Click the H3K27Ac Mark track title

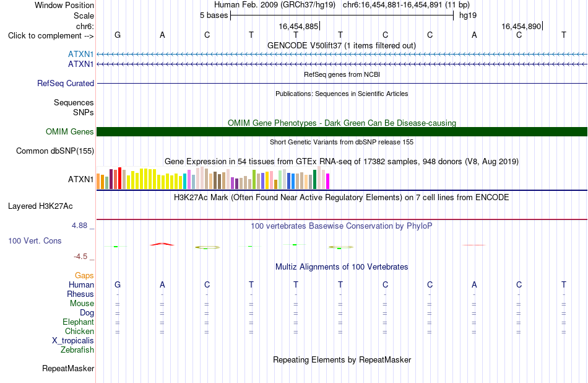[342, 198]
